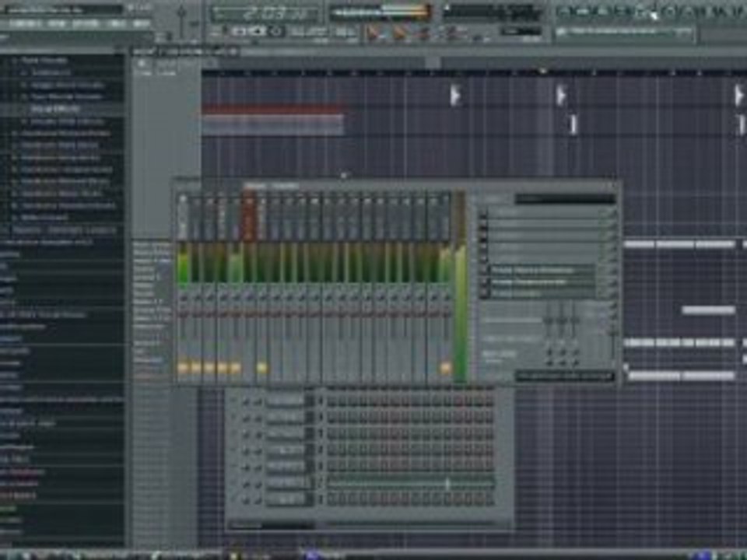Click the record button in the transport bar
747x560 pixels.
point(276,31)
